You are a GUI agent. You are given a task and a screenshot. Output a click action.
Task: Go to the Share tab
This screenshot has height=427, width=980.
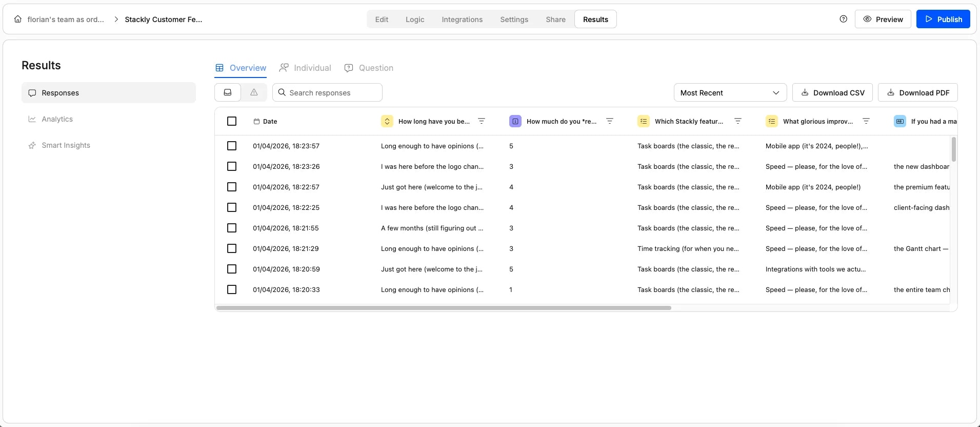(555, 19)
